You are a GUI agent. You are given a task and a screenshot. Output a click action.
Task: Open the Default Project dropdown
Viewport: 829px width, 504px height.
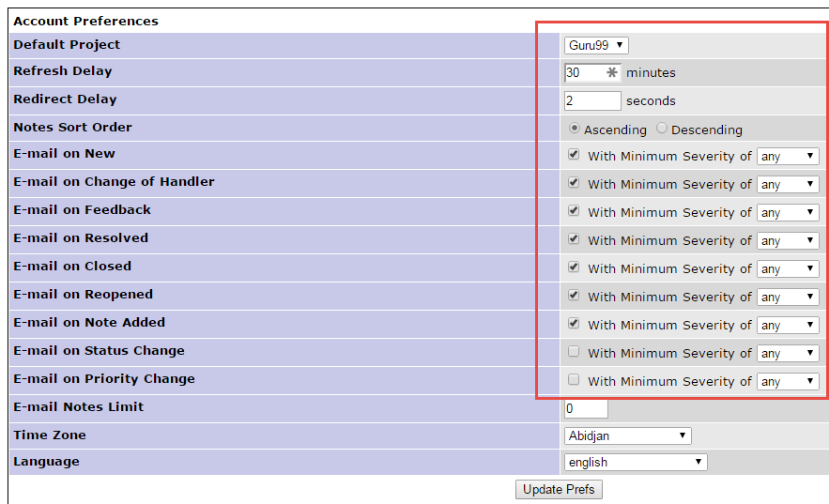point(595,45)
